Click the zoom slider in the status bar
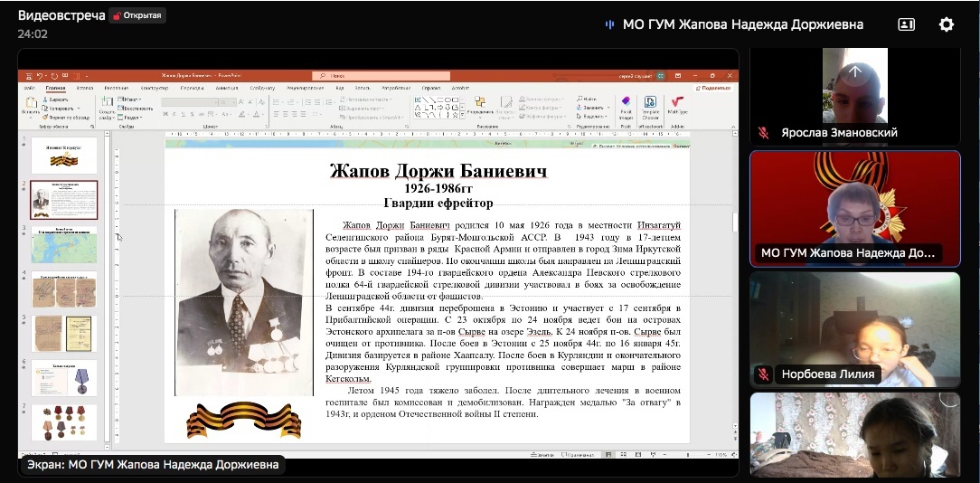The image size is (980, 483). (687, 455)
